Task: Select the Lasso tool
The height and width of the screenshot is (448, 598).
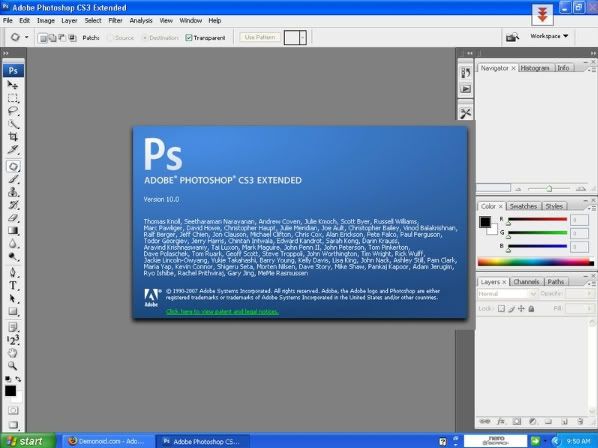Action: (x=13, y=111)
